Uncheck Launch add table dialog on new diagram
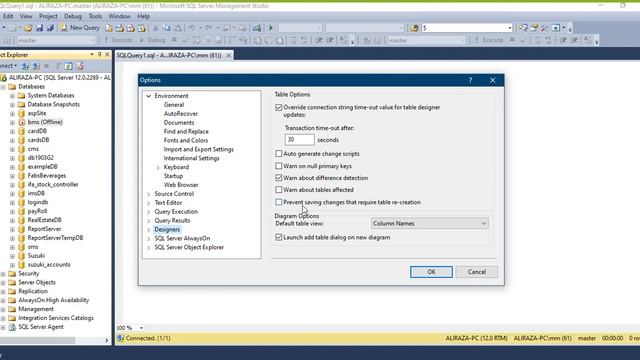Image resolution: width=640 pixels, height=360 pixels. pos(278,237)
